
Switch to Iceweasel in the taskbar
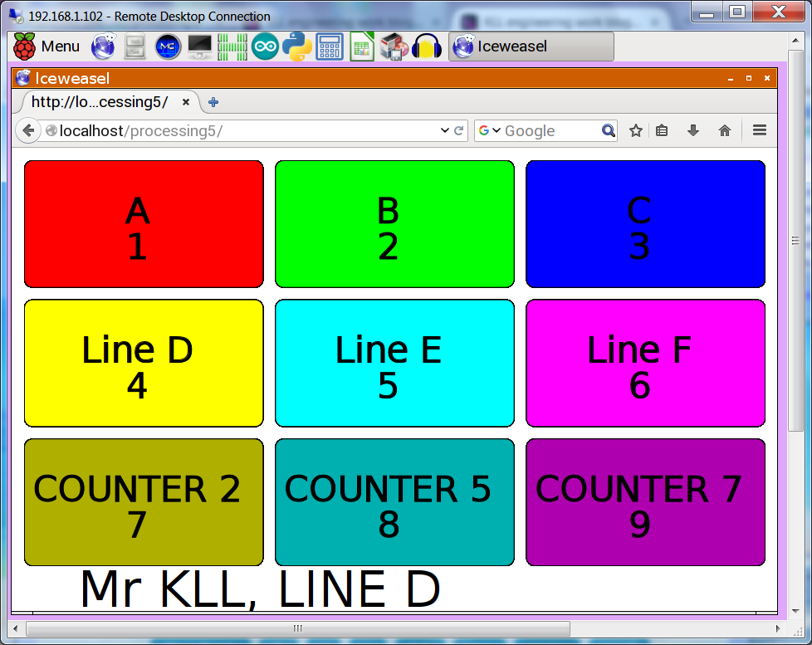pos(531,46)
